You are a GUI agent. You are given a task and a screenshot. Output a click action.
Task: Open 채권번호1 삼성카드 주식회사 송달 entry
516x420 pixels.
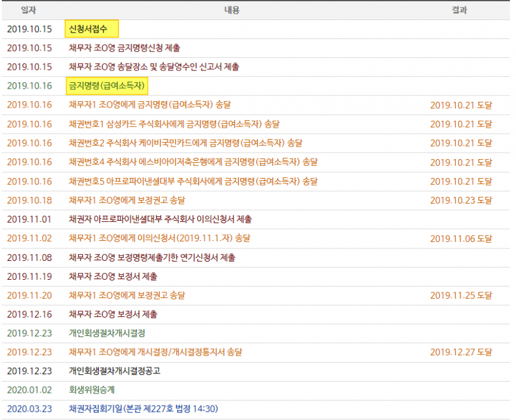click(x=174, y=124)
